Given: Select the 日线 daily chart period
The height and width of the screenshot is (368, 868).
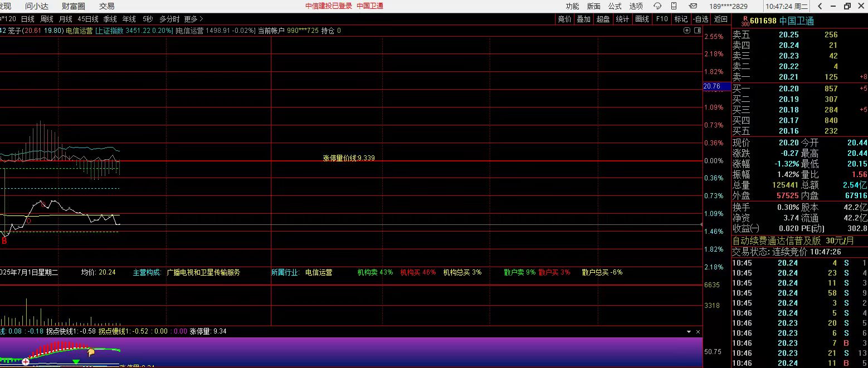Looking at the screenshot, I should click(x=28, y=19).
